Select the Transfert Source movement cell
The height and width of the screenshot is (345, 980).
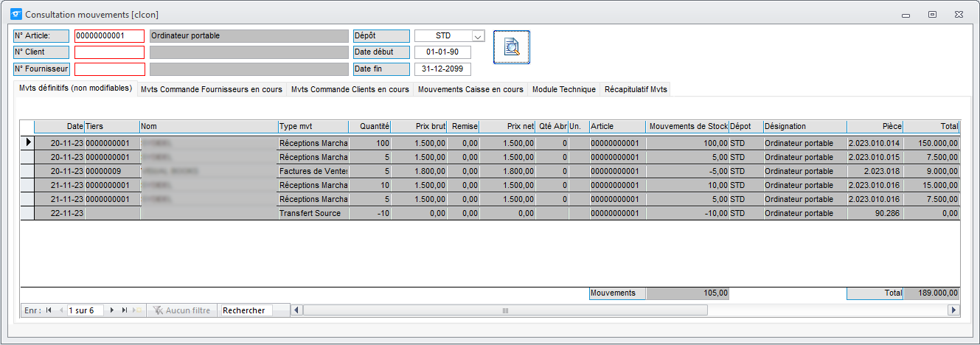pos(313,213)
